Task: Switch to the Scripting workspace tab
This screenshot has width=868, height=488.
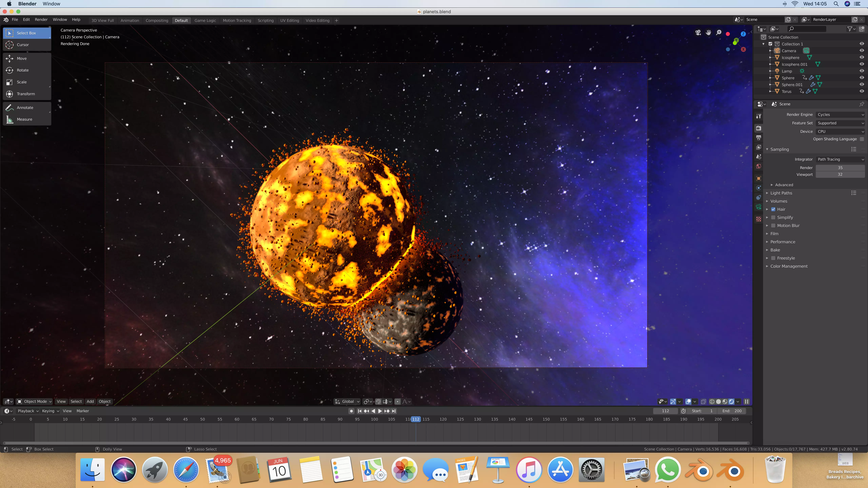Action: coord(265,21)
